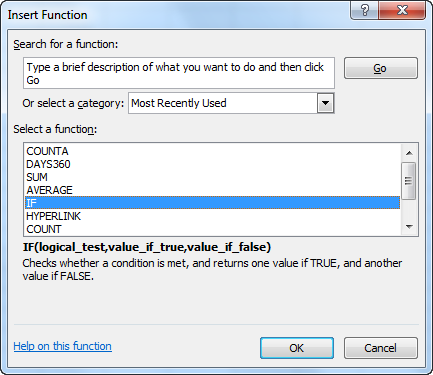Image resolution: width=433 pixels, height=375 pixels.
Task: Click the Most Recently Used combo box
Action: 231,103
